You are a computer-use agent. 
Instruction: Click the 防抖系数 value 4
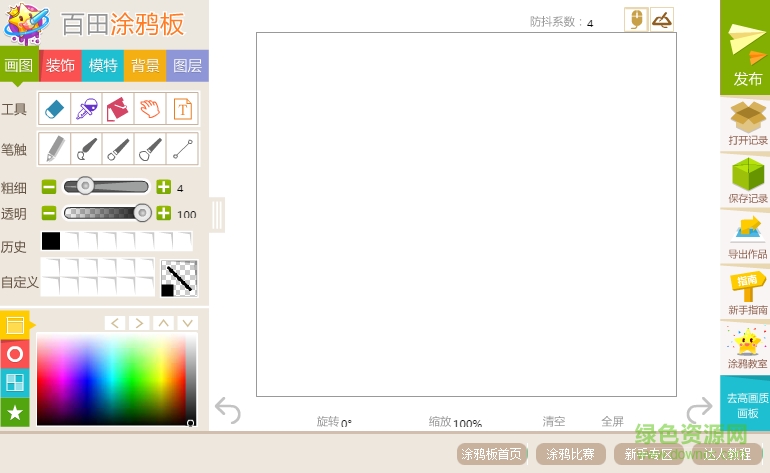[x=590, y=23]
